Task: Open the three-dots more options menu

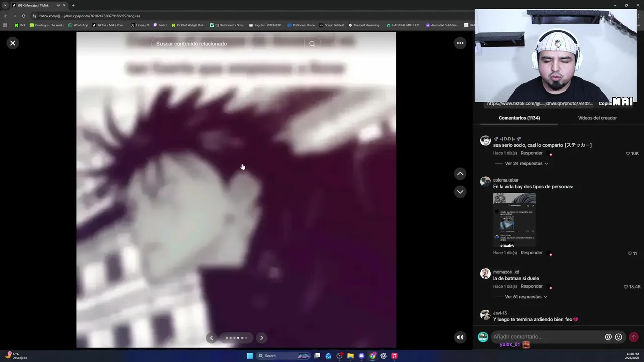Action: pyautogui.click(x=460, y=43)
